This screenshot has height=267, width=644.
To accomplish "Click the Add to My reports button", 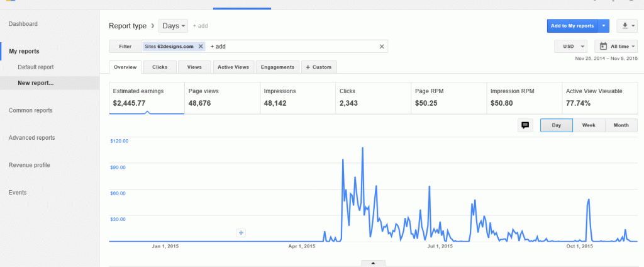I will [x=572, y=26].
